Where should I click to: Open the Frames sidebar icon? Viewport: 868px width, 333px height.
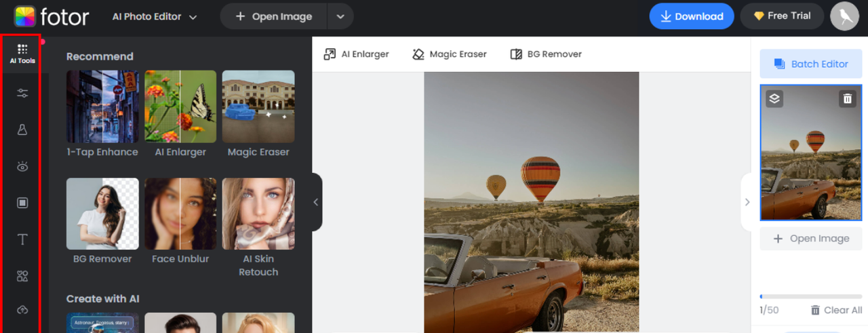click(x=22, y=203)
